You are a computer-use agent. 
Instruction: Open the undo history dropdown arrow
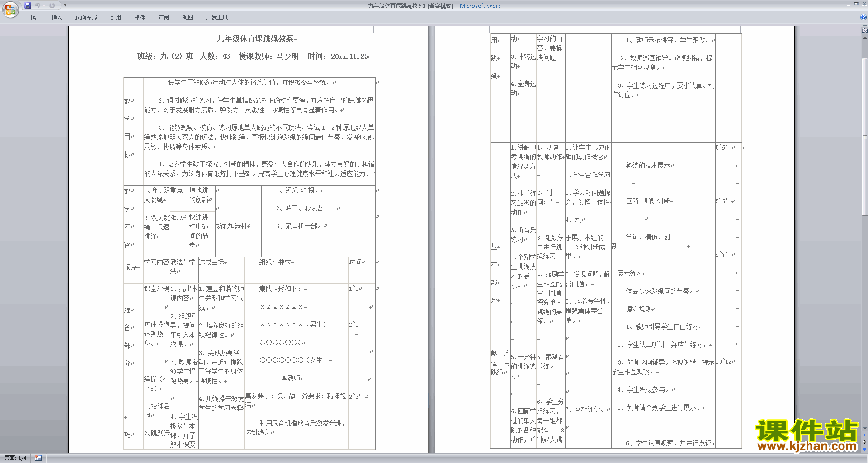pyautogui.click(x=44, y=5)
